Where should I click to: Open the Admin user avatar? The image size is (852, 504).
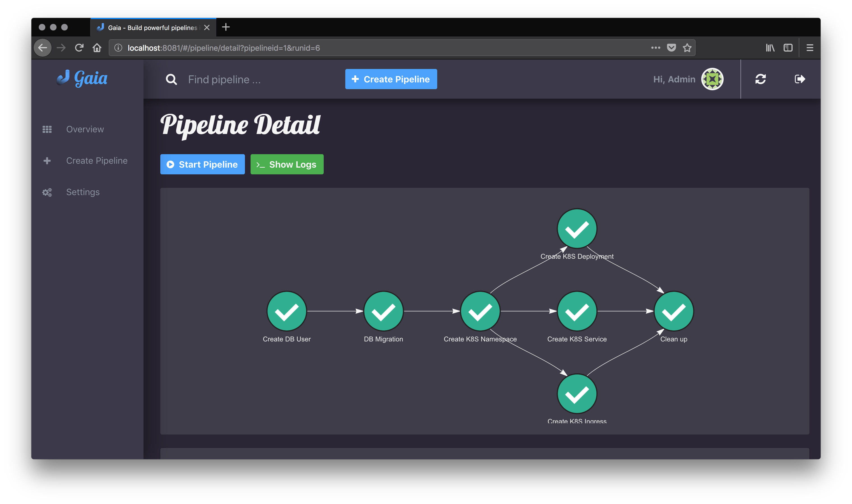[712, 79]
